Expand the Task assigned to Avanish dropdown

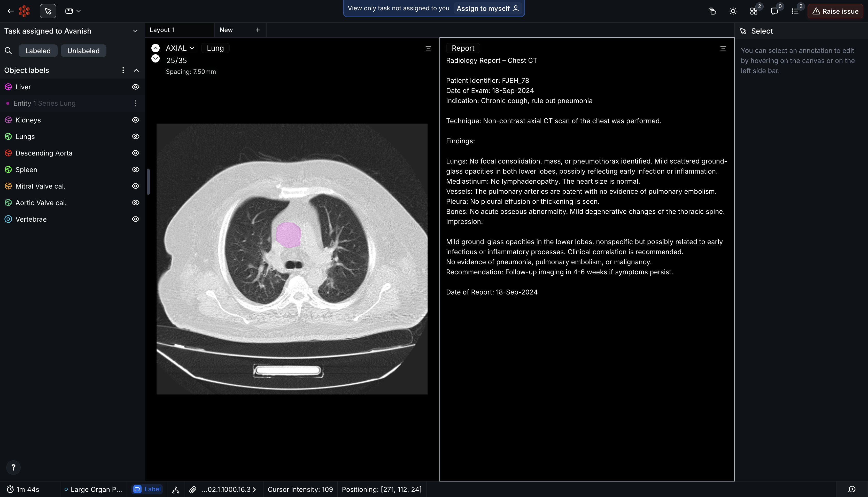(x=135, y=31)
